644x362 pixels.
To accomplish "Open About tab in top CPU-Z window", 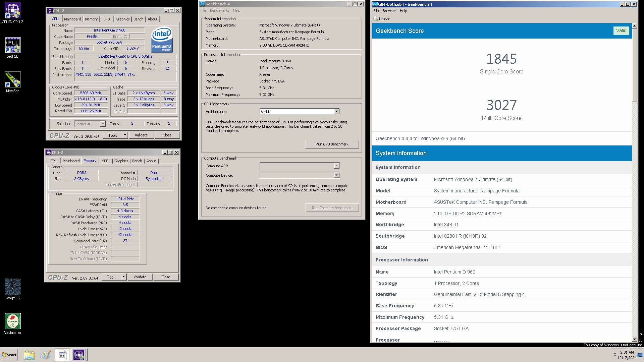I will (153, 19).
